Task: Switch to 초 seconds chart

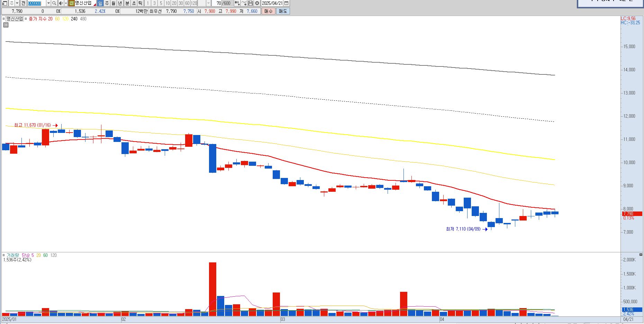Action: (134, 3)
